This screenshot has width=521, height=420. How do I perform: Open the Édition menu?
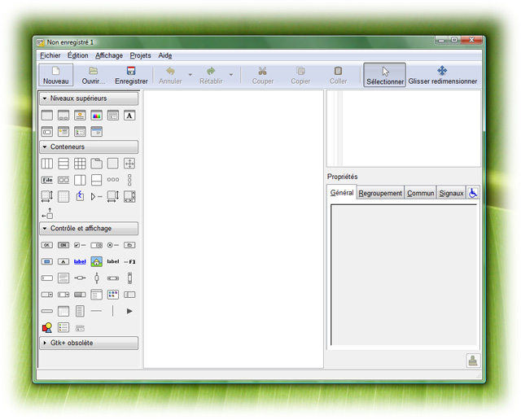[78, 55]
